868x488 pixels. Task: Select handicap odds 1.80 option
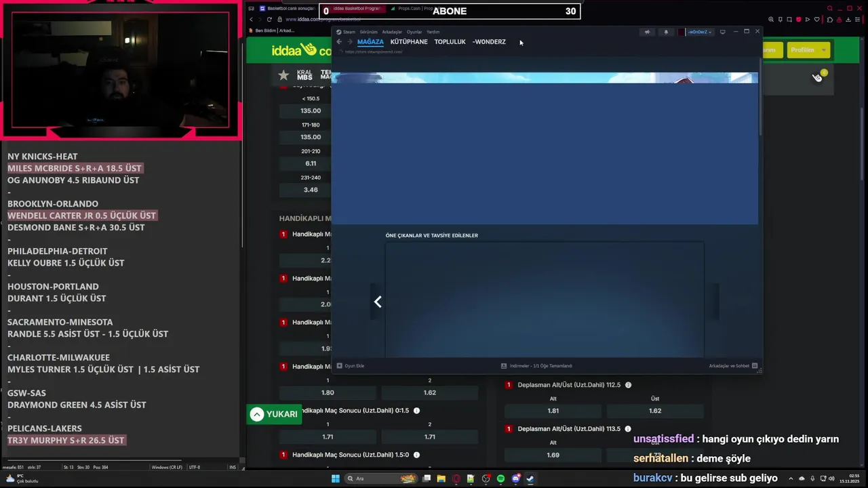pyautogui.click(x=328, y=392)
